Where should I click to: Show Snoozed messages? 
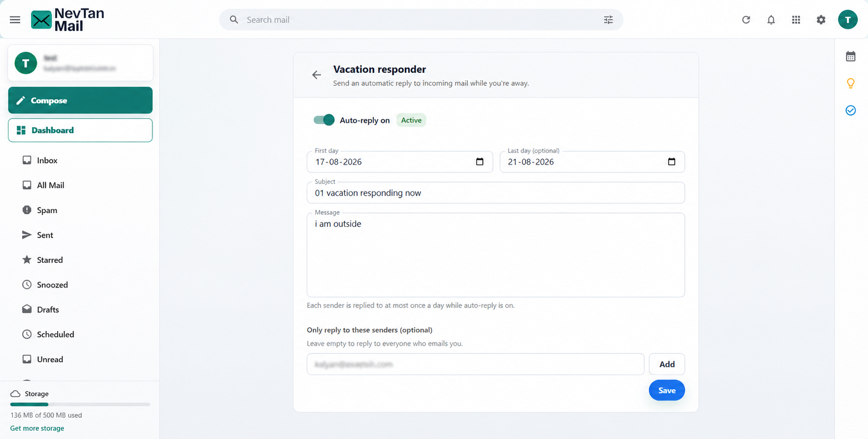[x=80, y=284]
